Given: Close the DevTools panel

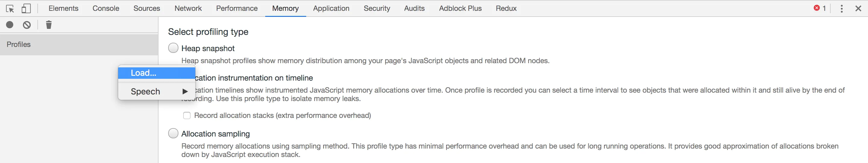Looking at the screenshot, I should (858, 8).
